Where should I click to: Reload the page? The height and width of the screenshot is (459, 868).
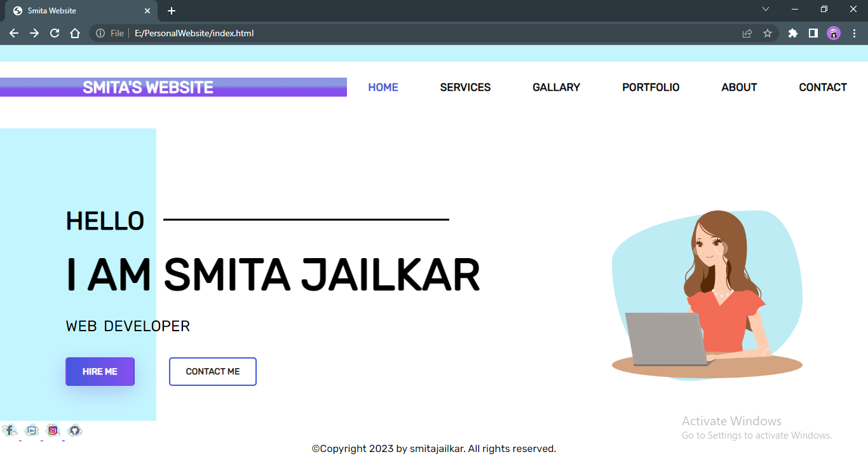pos(54,33)
